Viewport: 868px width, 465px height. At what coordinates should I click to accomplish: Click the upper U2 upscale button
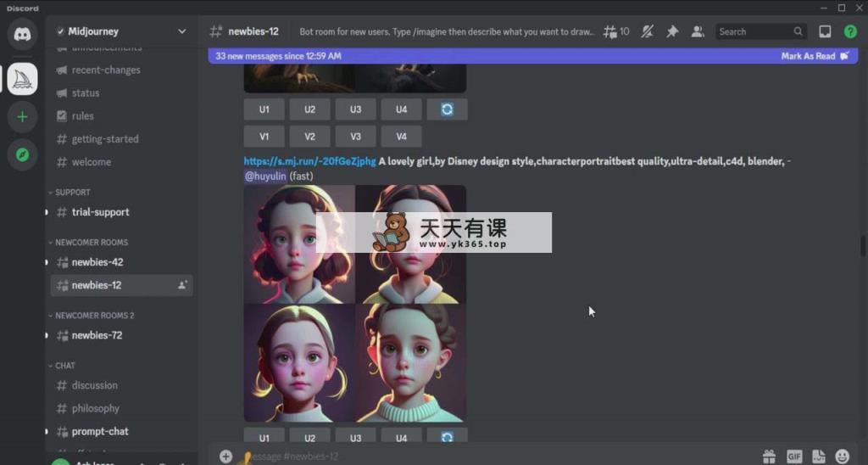310,109
